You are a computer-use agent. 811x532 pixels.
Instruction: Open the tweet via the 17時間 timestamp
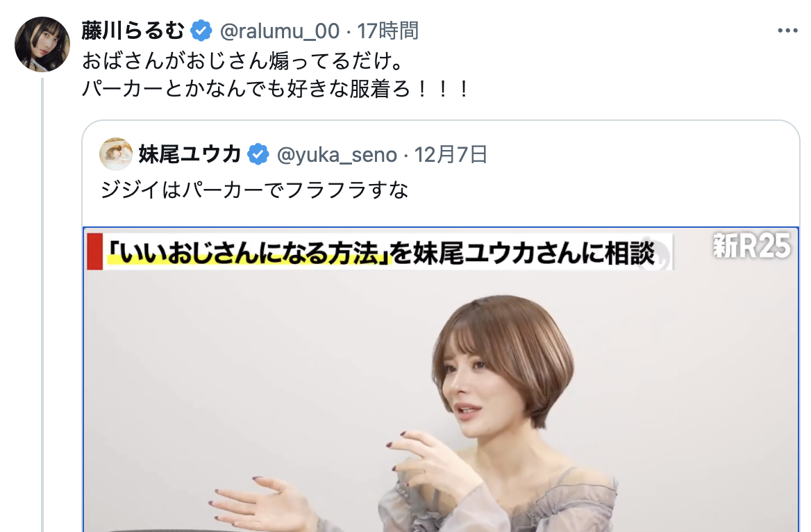(388, 31)
